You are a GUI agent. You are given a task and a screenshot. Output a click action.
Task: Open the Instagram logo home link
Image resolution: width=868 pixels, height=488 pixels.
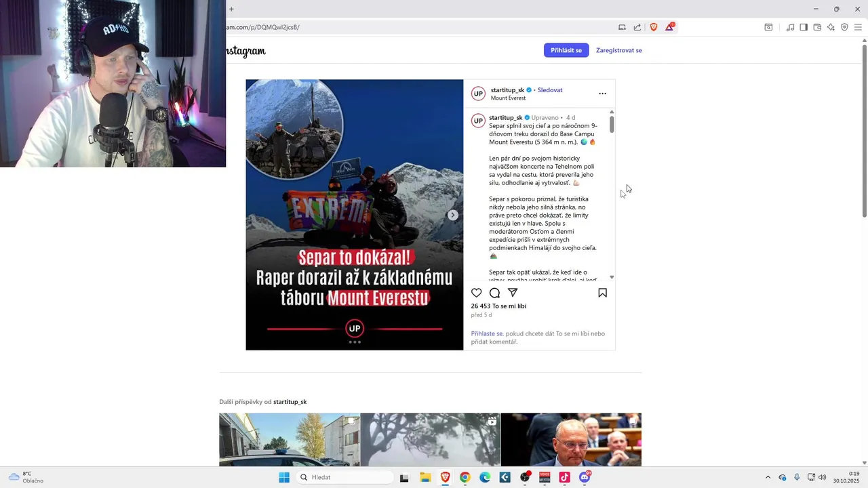(x=245, y=51)
